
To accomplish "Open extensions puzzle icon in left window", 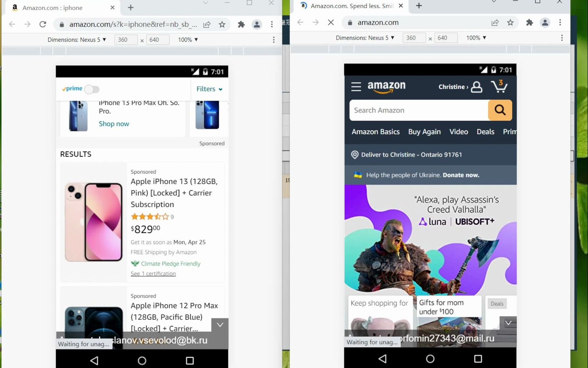I will pos(241,24).
